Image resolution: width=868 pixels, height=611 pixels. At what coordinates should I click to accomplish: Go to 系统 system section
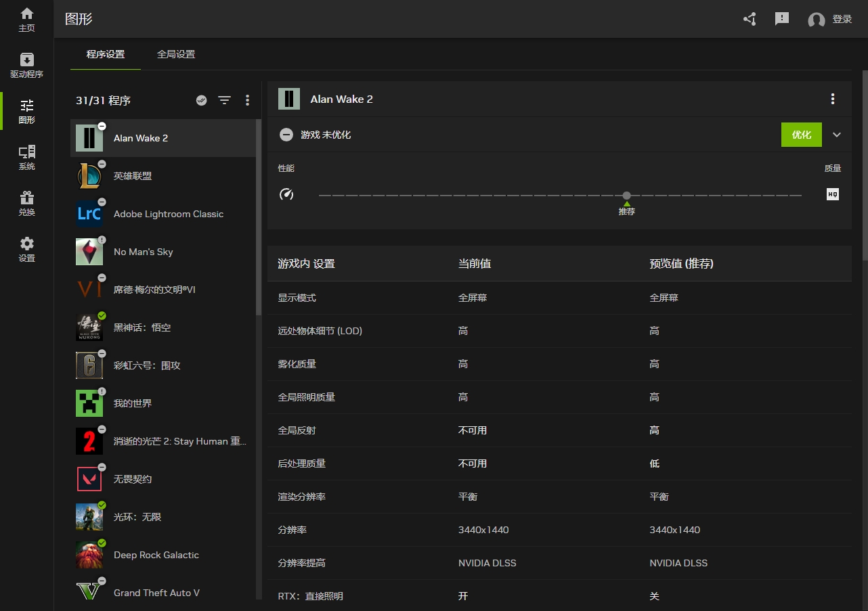pos(26,158)
